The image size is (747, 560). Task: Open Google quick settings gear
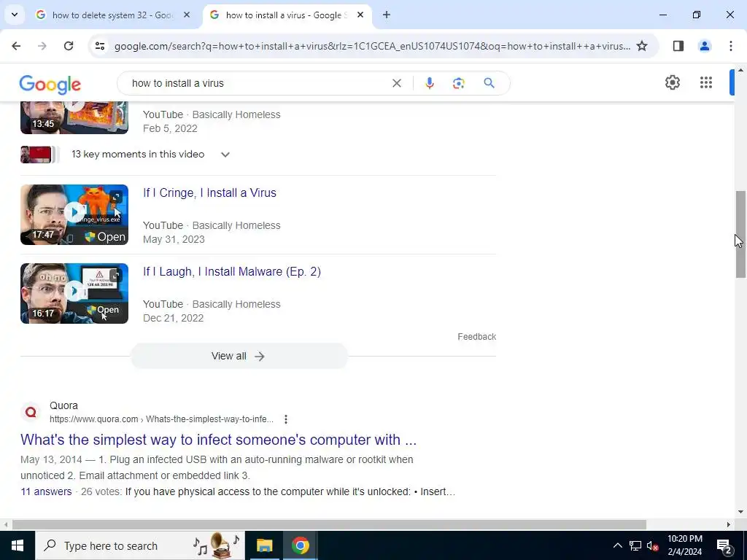coord(672,82)
